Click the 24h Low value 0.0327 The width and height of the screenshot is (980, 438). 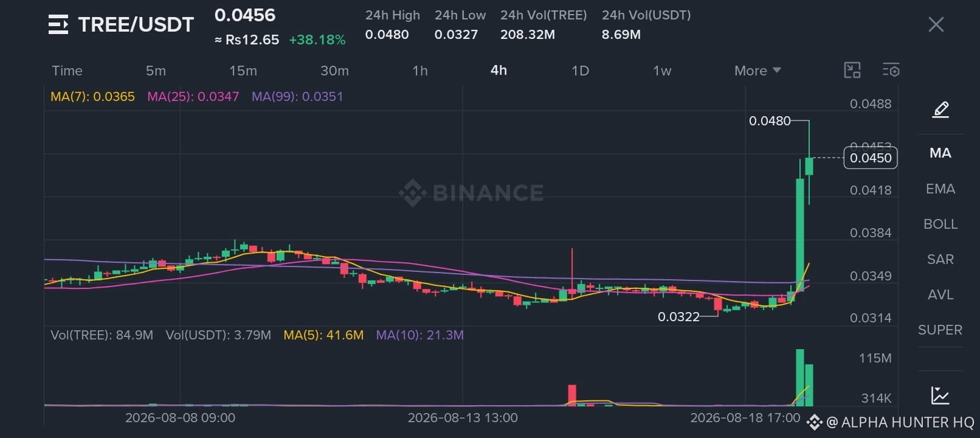coord(456,35)
